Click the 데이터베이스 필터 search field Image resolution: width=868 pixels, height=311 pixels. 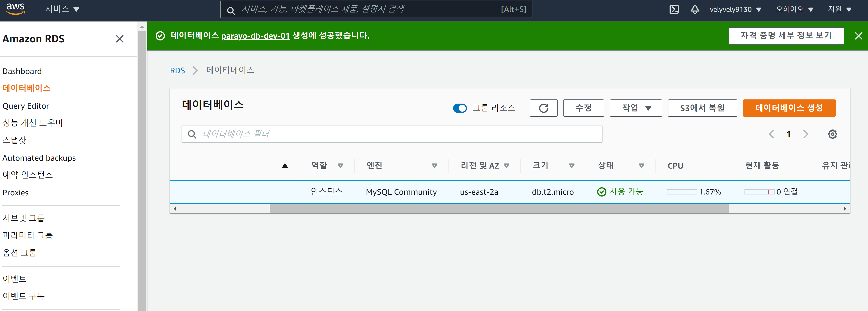(x=392, y=134)
